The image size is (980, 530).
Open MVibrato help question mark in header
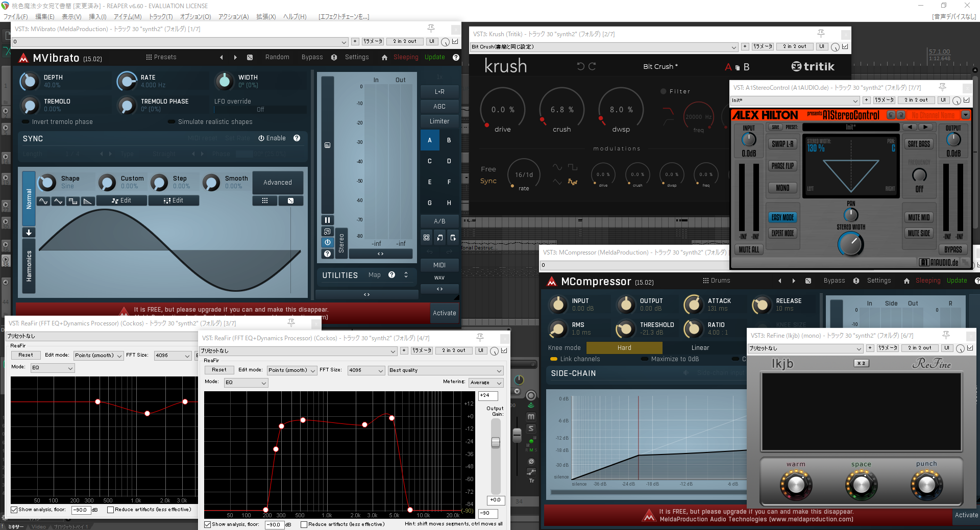[x=456, y=57]
